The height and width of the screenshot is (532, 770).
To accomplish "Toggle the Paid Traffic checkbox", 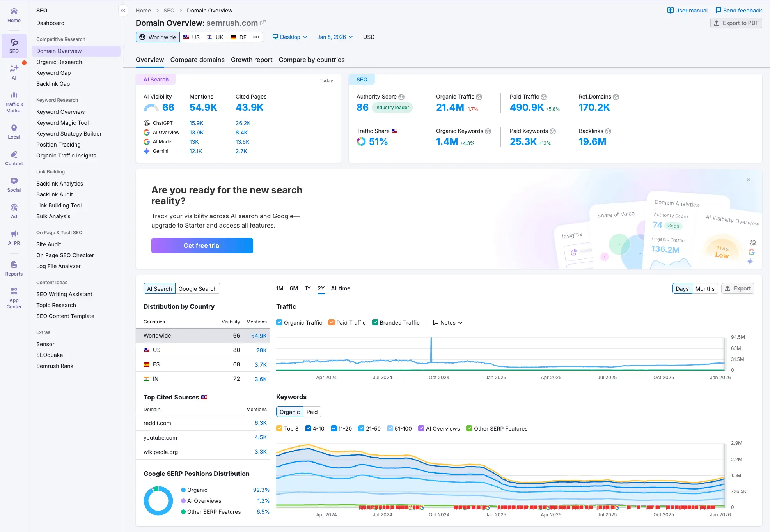I will tap(332, 322).
